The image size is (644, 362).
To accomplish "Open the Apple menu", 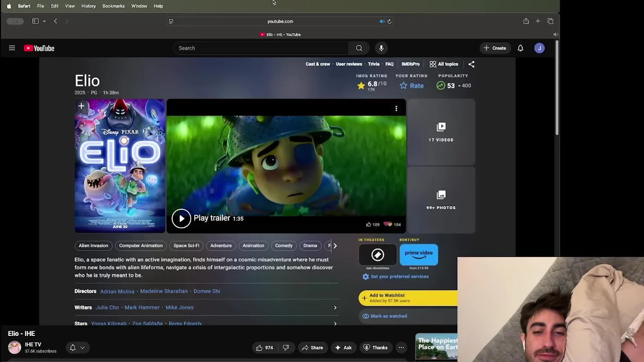I will [9, 6].
